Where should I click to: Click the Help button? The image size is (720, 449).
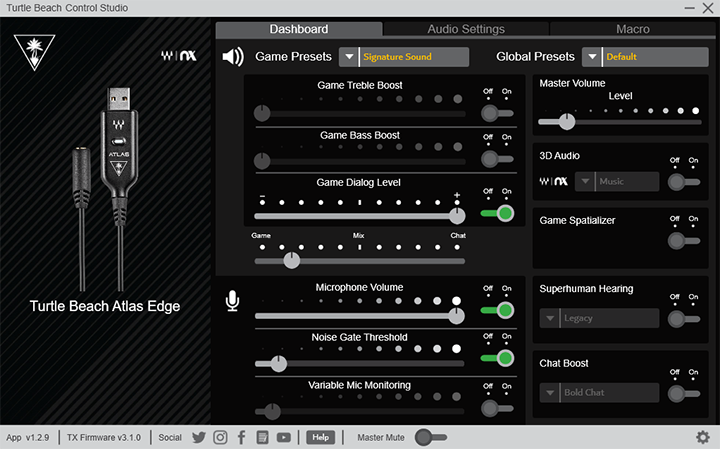point(320,437)
